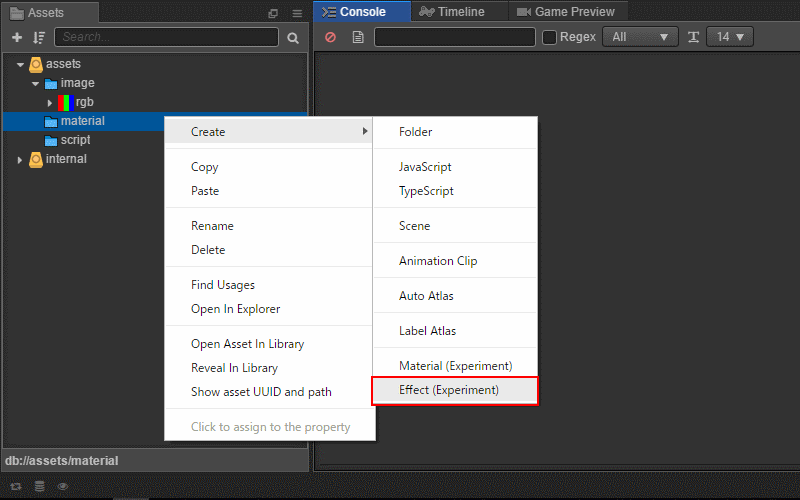Click the bottom bar refresh arrows icon

(x=16, y=486)
